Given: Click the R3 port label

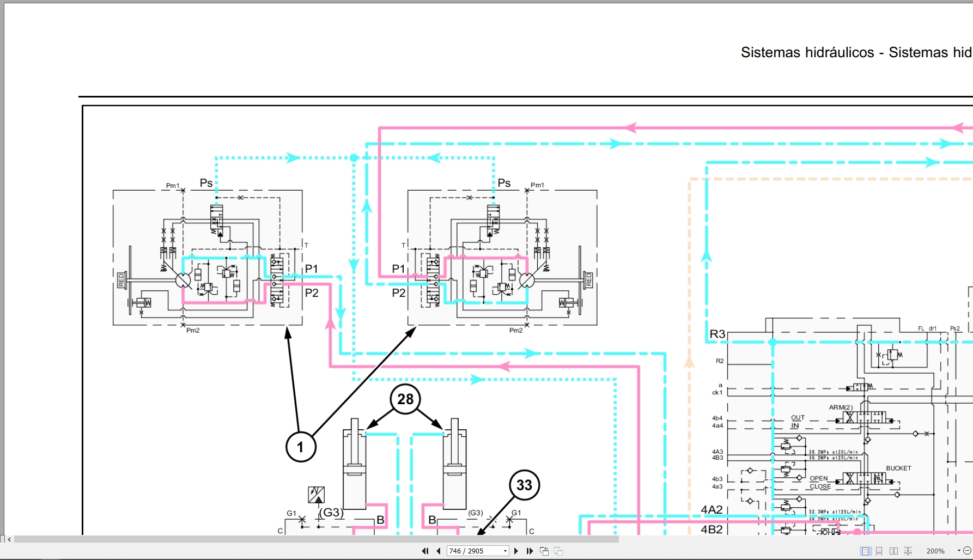Looking at the screenshot, I should pyautogui.click(x=717, y=334).
